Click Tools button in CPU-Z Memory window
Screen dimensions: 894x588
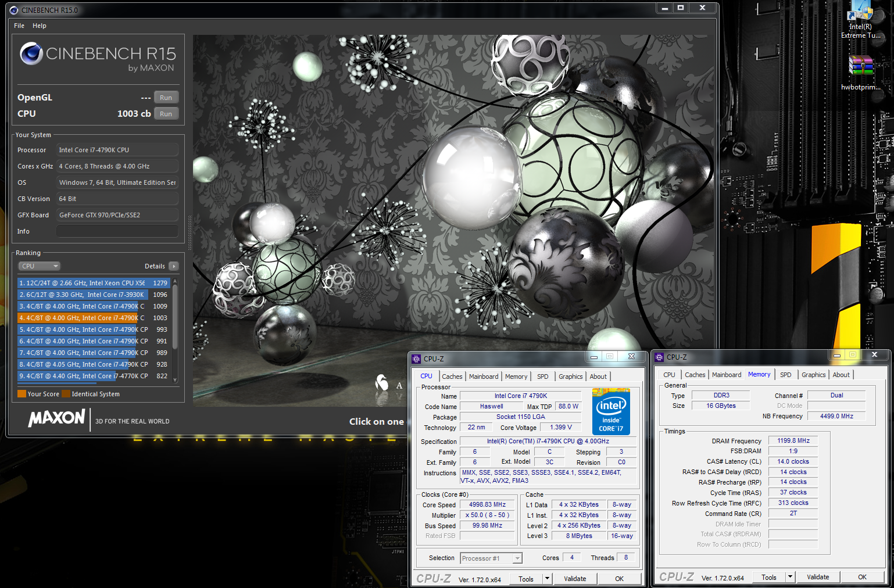tap(769, 577)
